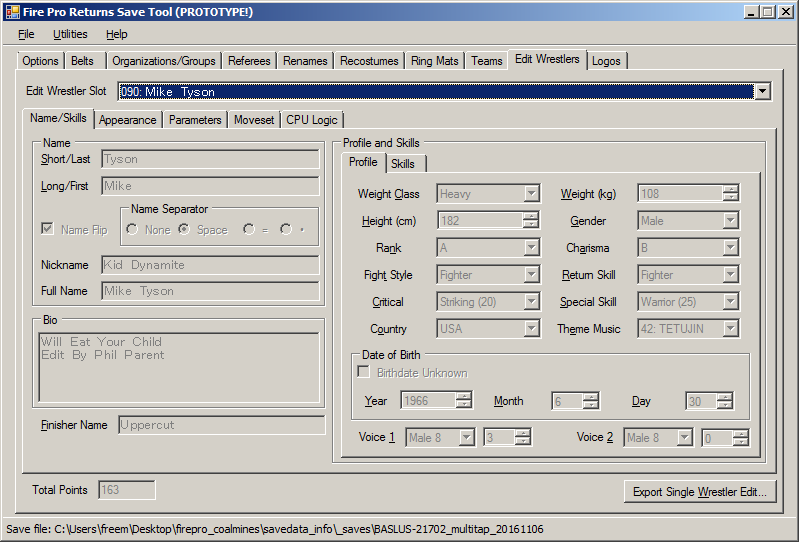
Task: Open the Teams tab
Action: click(487, 61)
